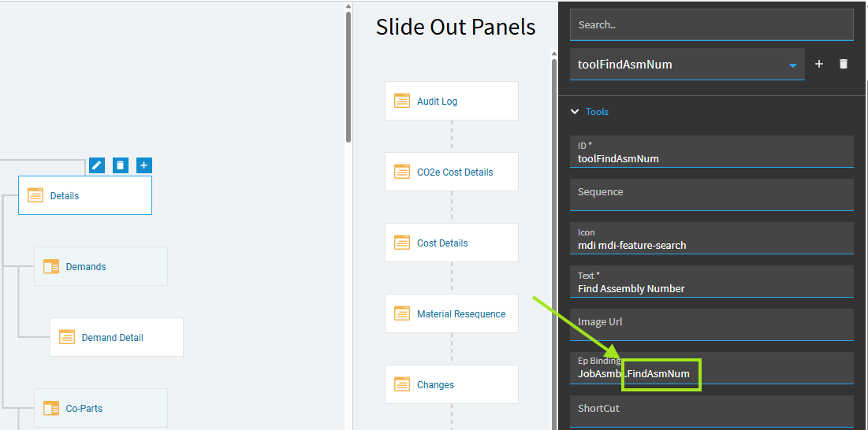
Task: Click the Co-Parts node icon
Action: 51,408
